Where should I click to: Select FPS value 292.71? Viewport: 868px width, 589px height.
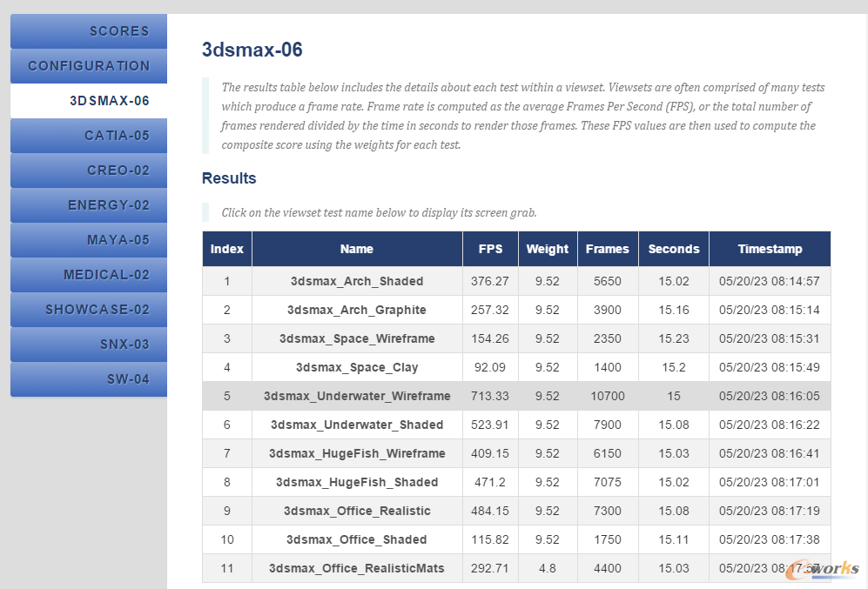pos(490,568)
